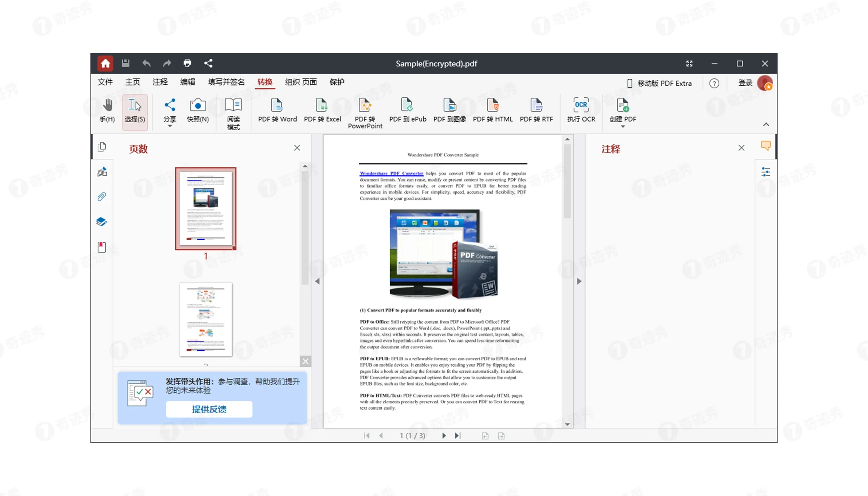Select page 2 thumbnail in 页数 panel

pyautogui.click(x=205, y=320)
